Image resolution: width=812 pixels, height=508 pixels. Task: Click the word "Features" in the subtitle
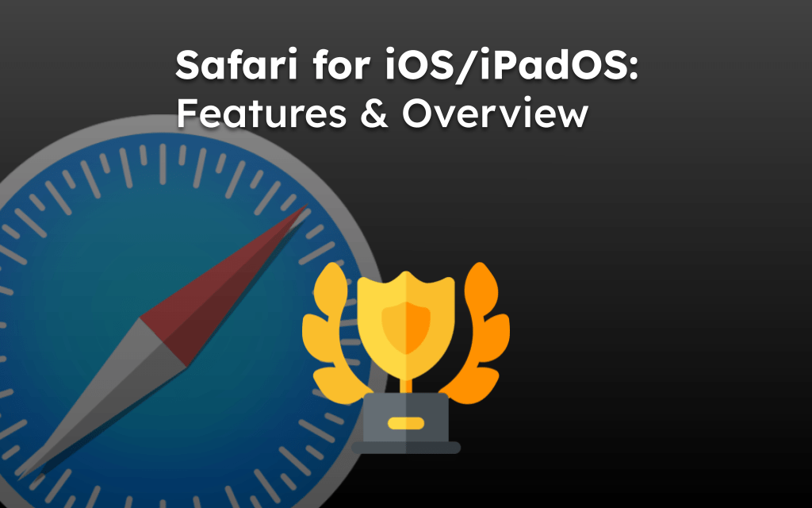tap(262, 113)
